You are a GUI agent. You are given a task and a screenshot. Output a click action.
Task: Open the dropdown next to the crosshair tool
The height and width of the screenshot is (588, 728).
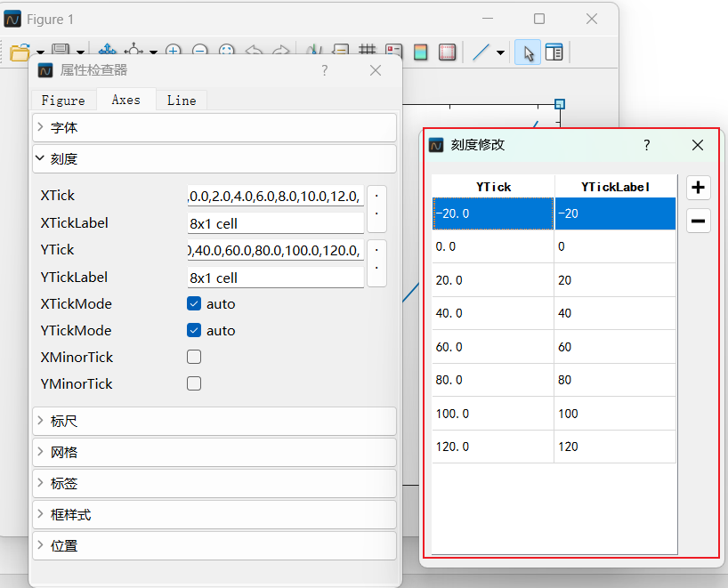pos(153,52)
